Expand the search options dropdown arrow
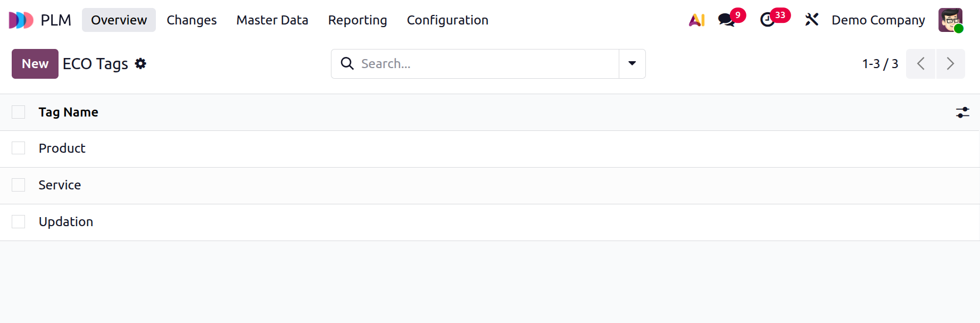This screenshot has width=980, height=323. [632, 64]
